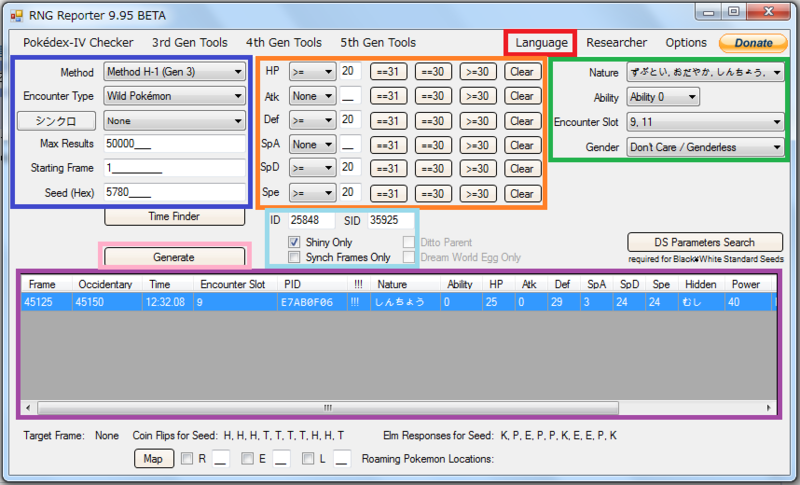800x485 pixels.
Task: Focus the ID field
Action: 311,220
